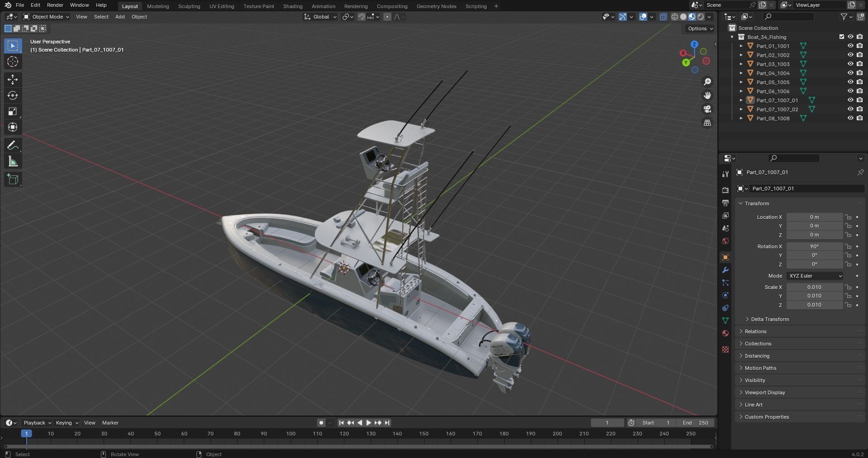868x458 pixels.
Task: Jump to timeline start frame
Action: (x=342, y=423)
